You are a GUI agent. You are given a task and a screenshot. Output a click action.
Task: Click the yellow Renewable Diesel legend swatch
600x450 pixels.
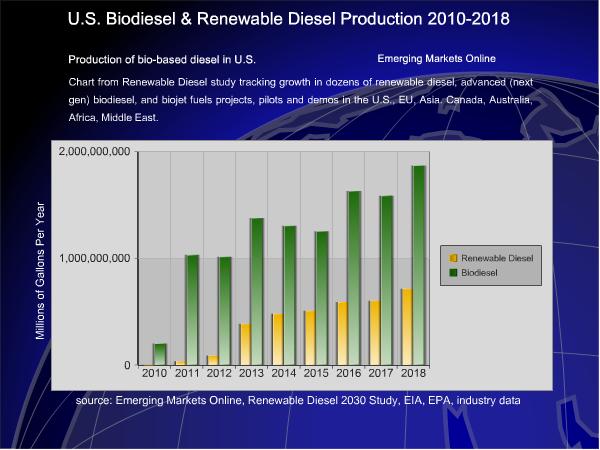click(x=453, y=258)
